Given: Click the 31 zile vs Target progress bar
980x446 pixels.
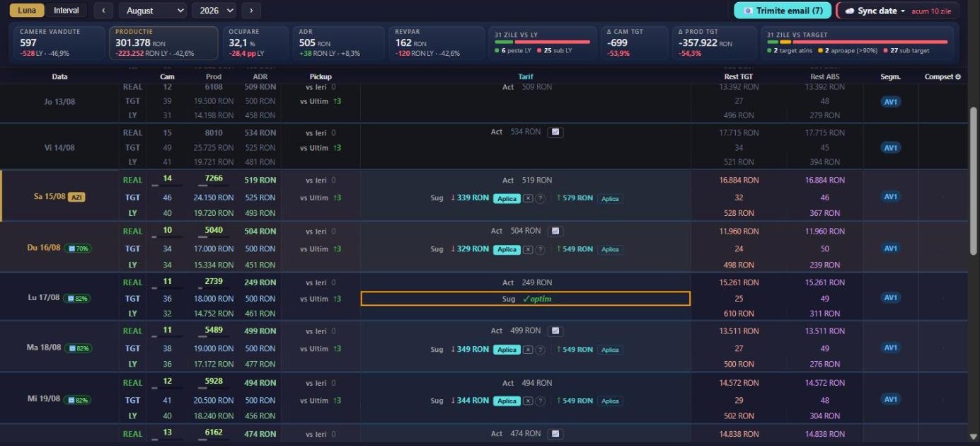Looking at the screenshot, I should 858,42.
